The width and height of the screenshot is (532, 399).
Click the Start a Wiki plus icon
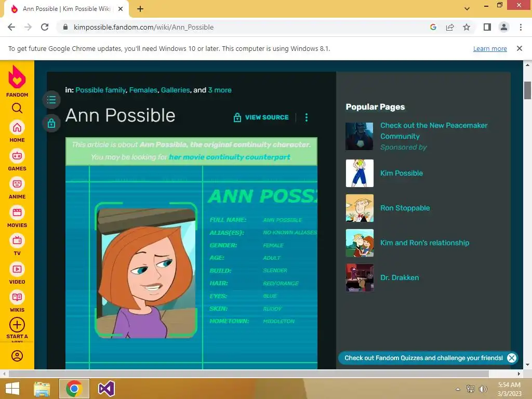click(x=17, y=325)
